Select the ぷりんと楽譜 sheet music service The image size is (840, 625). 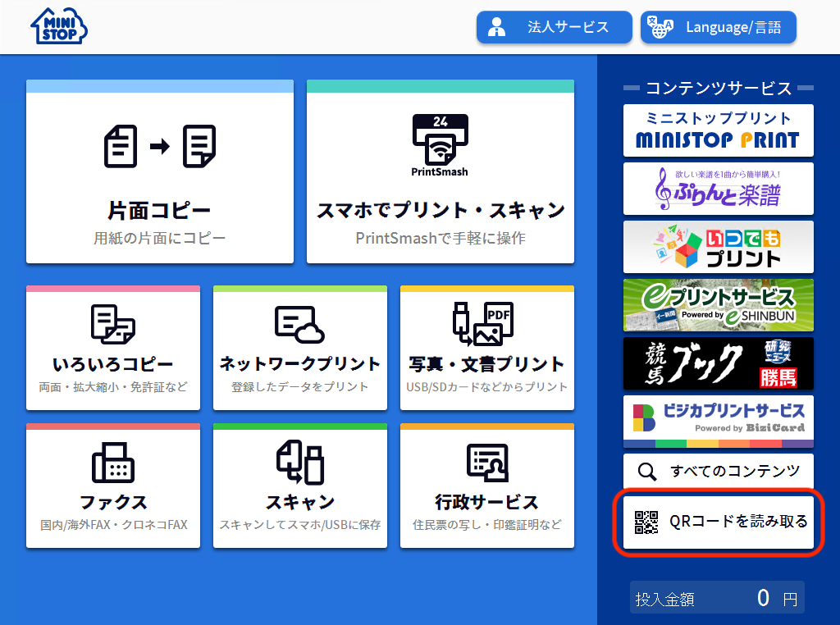718,188
